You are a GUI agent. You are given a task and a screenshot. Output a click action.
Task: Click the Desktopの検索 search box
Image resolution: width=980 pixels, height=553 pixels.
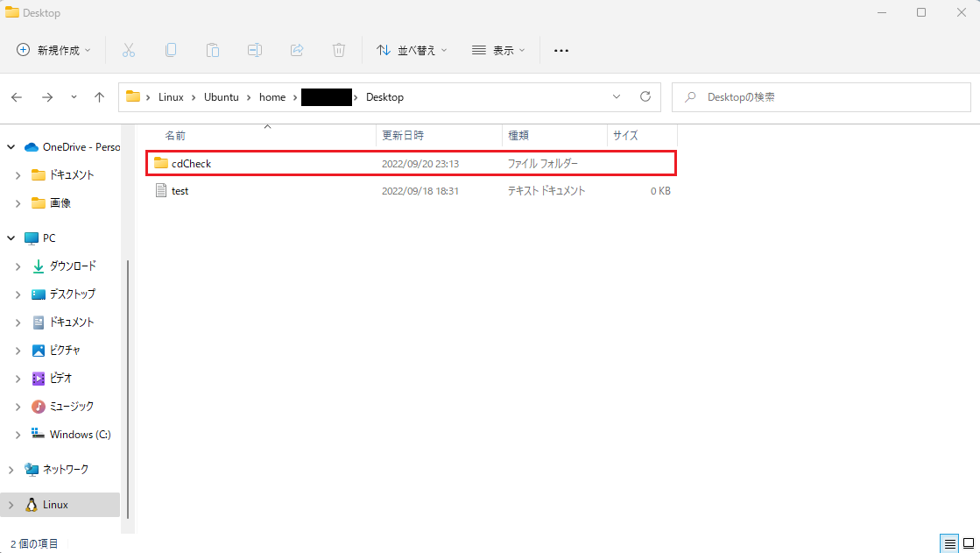(821, 97)
